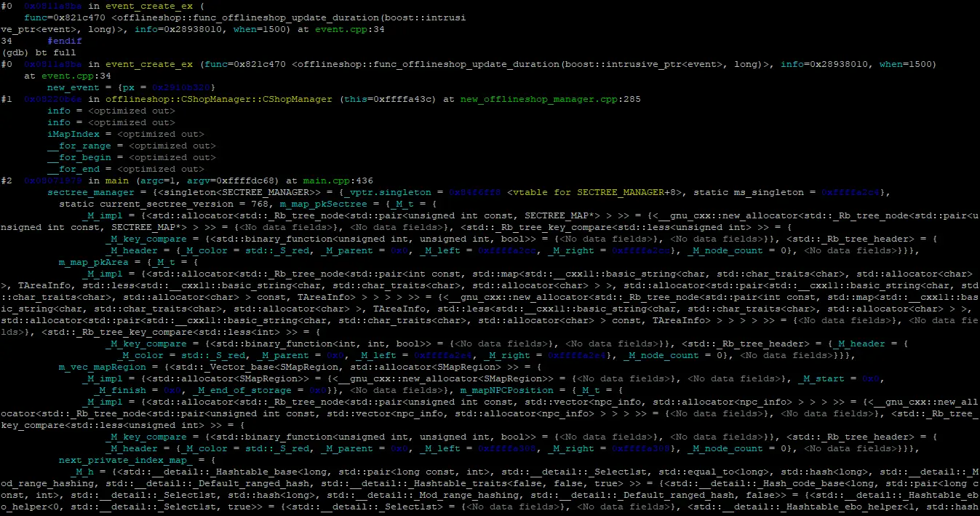This screenshot has width=980, height=516.
Task: Select 'new_offlineshop_manager.cpp:285' file reference
Action: click(x=550, y=99)
